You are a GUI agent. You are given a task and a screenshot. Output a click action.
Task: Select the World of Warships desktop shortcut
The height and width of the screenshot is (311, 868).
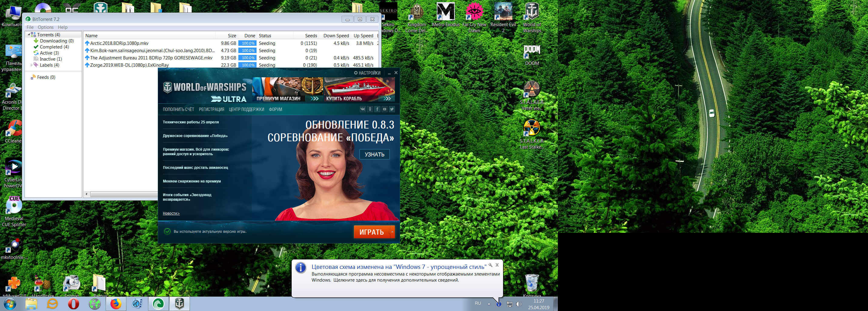(x=532, y=18)
